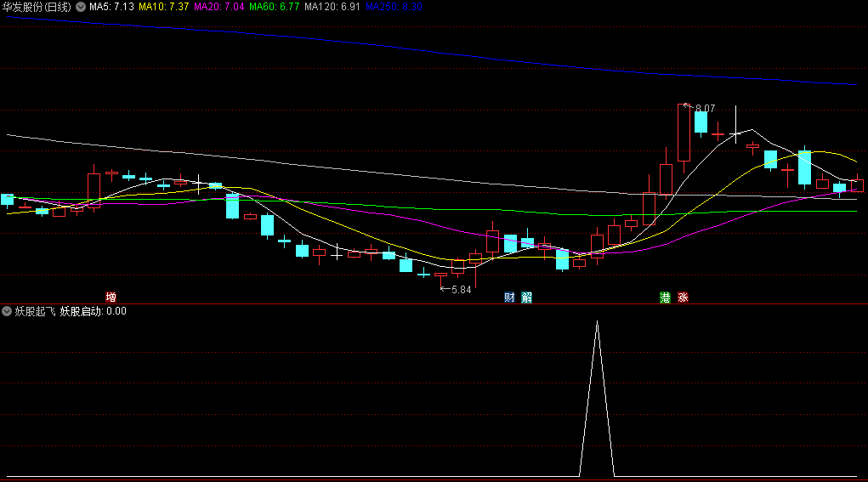Viewport: 868px width, 482px height.
Task: Select the MA20: 7.04 label
Action: pos(218,7)
